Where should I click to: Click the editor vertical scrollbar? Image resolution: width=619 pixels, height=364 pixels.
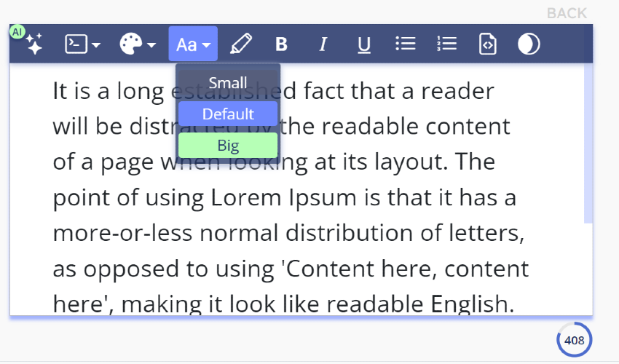588,143
